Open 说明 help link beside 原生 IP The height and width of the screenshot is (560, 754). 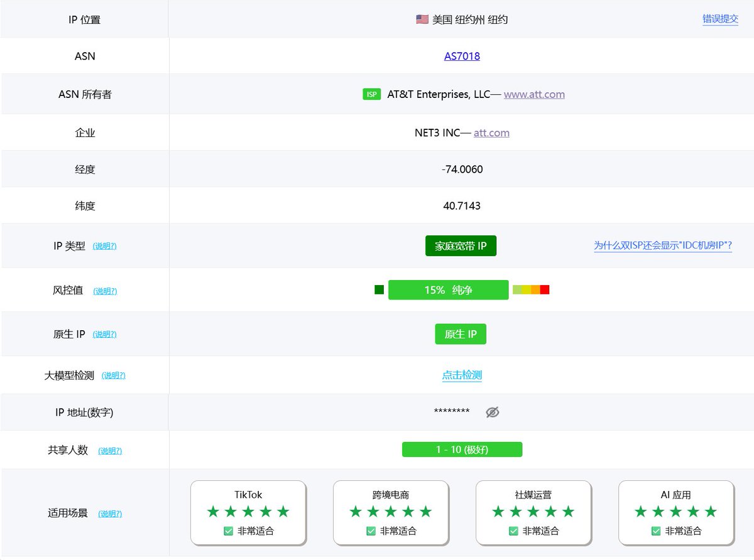pyautogui.click(x=104, y=334)
